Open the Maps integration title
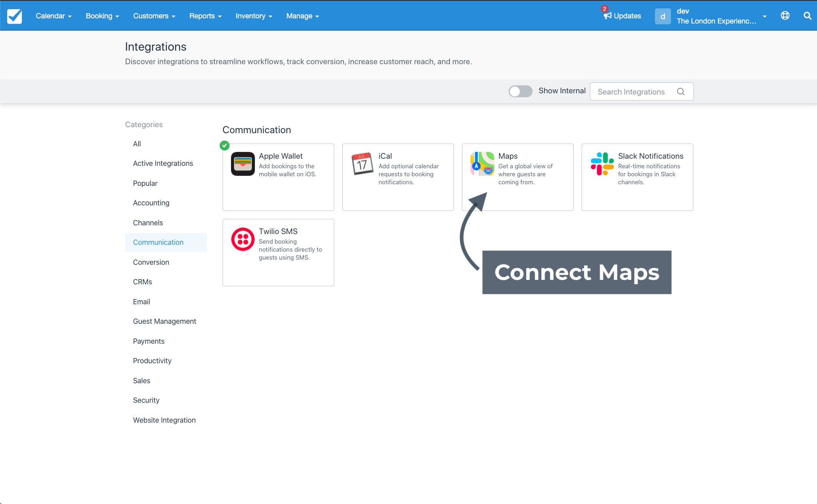Image resolution: width=817 pixels, height=504 pixels. click(x=508, y=156)
